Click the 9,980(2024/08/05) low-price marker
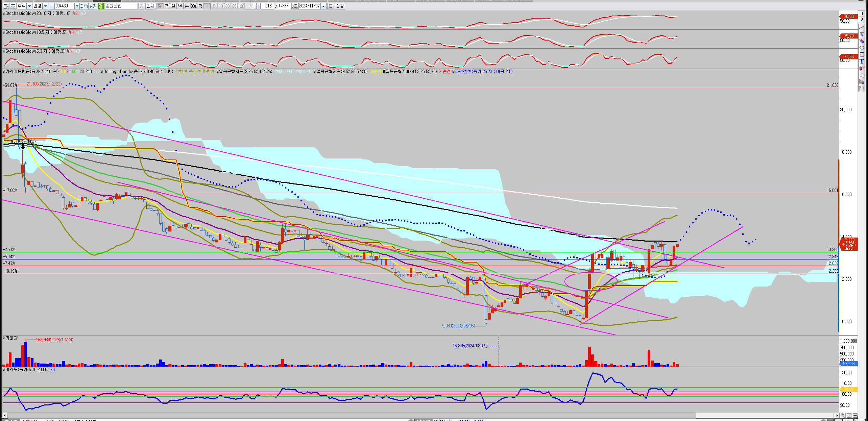Viewport: 868px width, 421px height. click(x=458, y=326)
